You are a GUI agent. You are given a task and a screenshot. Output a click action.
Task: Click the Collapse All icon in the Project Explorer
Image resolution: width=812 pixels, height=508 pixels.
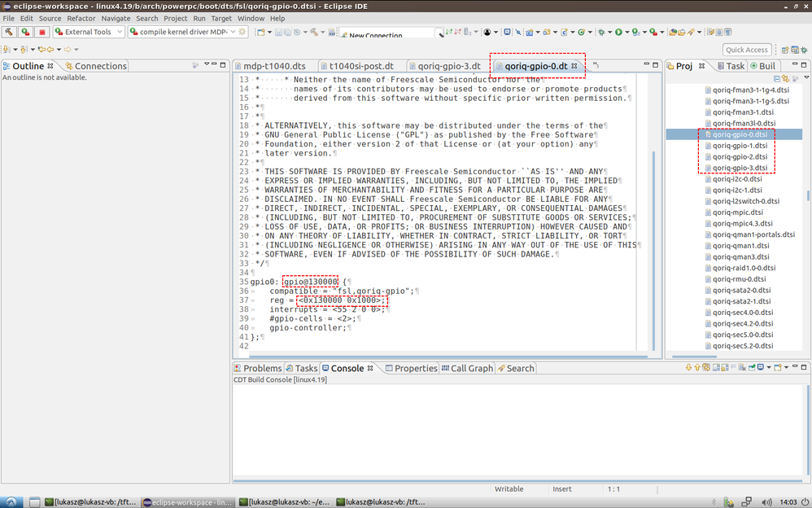tap(777, 79)
